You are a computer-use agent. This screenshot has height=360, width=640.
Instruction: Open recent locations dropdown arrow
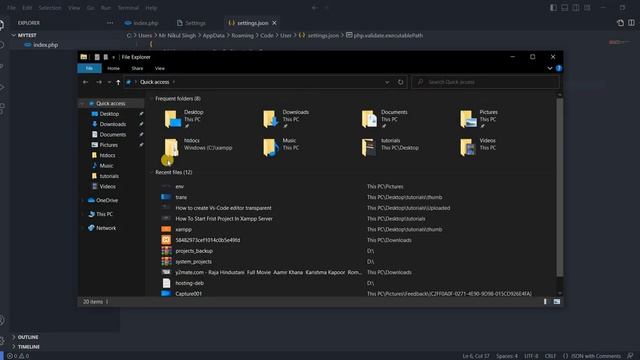pyautogui.click(x=109, y=82)
